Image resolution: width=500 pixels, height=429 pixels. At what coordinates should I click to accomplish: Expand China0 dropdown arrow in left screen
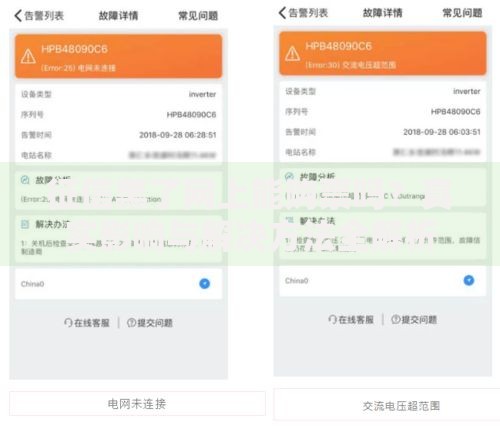205,284
